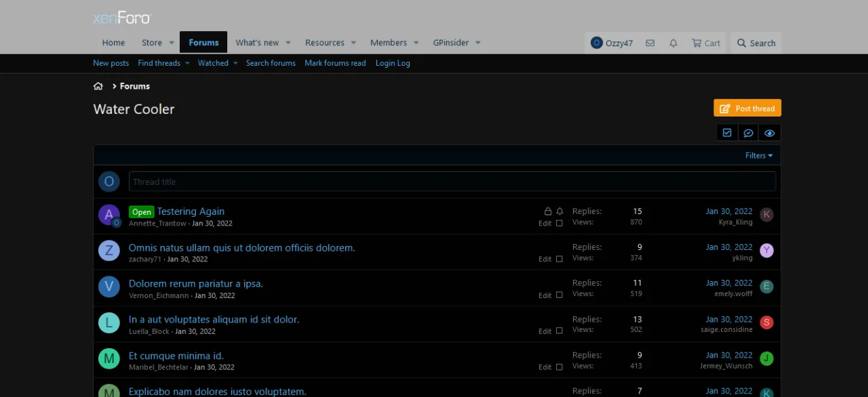Switch to the Home tab
Screen dimensions: 868x397
click(113, 43)
